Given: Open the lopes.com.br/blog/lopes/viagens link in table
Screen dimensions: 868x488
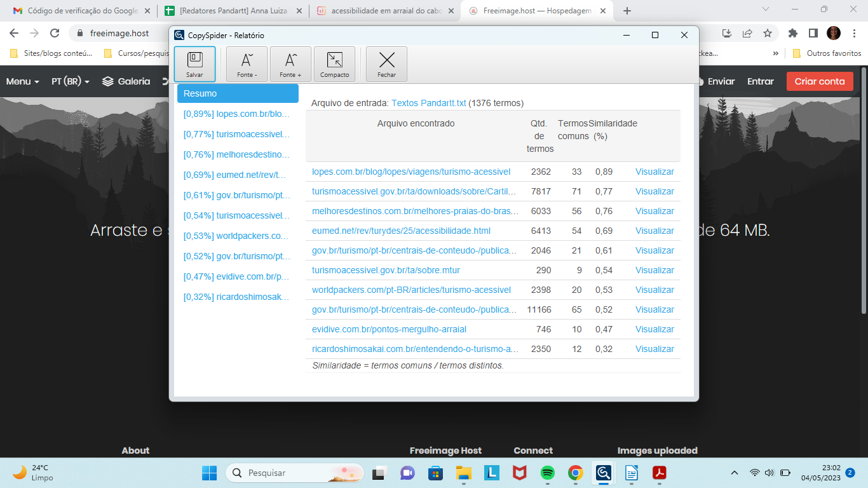Looking at the screenshot, I should point(411,172).
